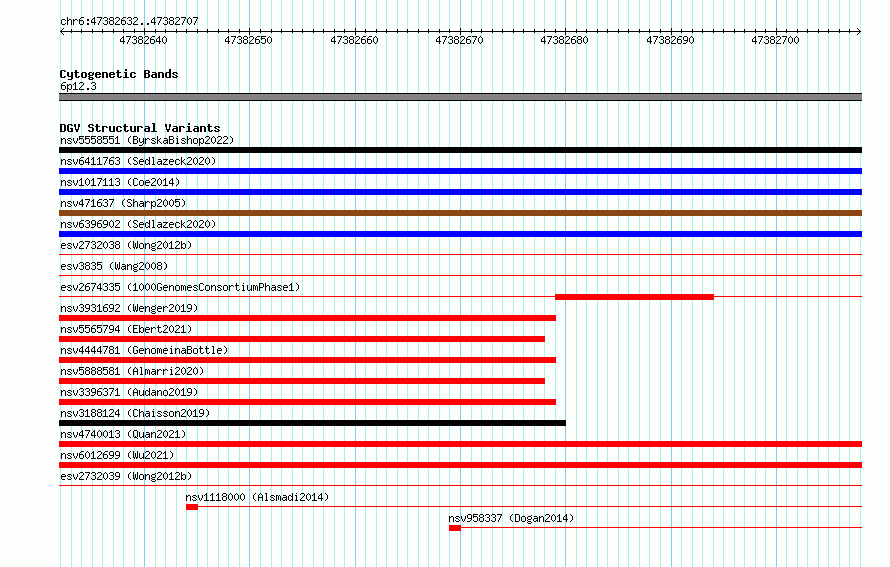
Task: Open variant nsv1017113 (Coe2014) label
Action: pos(120,182)
